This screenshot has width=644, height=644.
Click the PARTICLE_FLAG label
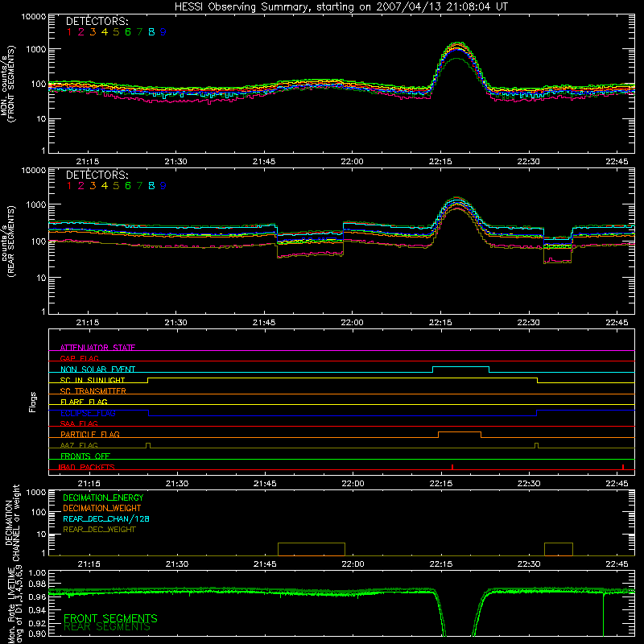[x=90, y=434]
